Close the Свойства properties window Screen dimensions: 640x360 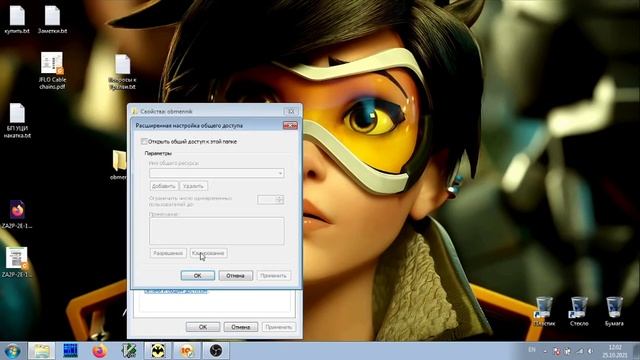tap(291, 111)
